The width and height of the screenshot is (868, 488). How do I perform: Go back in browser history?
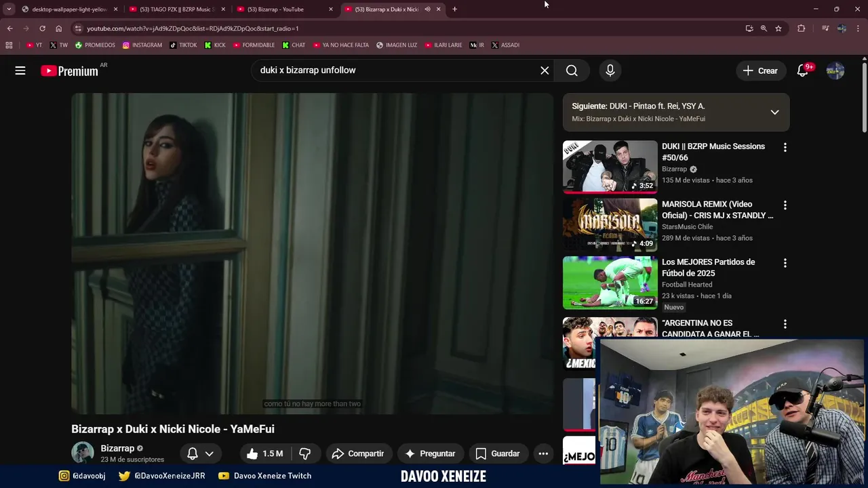[9, 28]
